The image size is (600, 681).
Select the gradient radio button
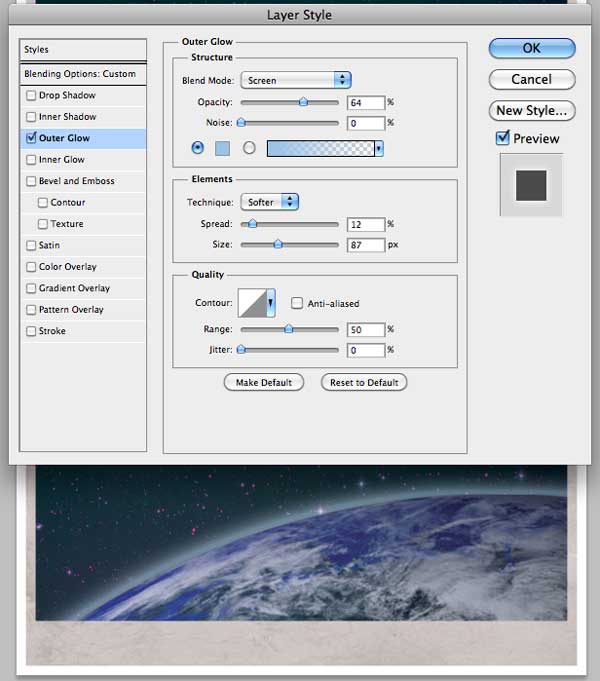click(x=249, y=148)
